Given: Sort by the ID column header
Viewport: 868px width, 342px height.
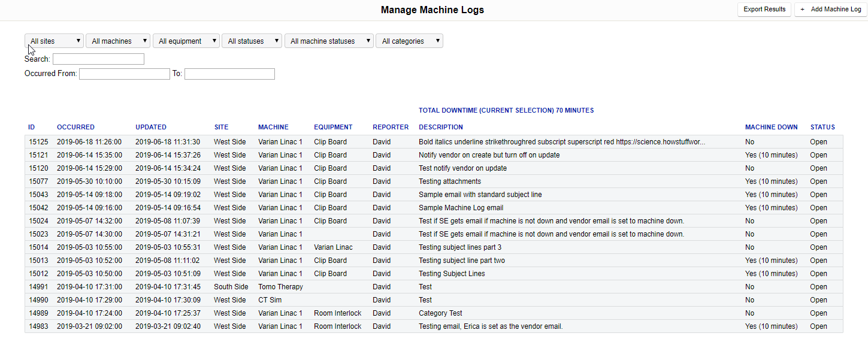Looking at the screenshot, I should 32,127.
